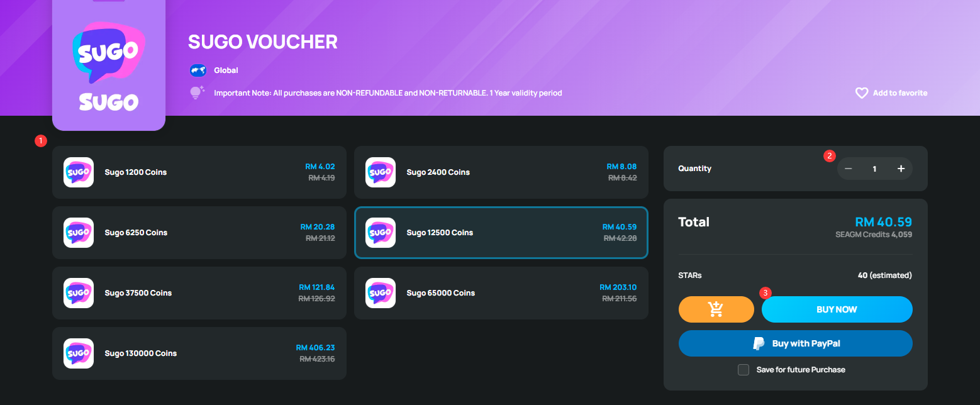This screenshot has height=405, width=980.
Task: Pay using the Buy with PayPal button
Action: [796, 343]
